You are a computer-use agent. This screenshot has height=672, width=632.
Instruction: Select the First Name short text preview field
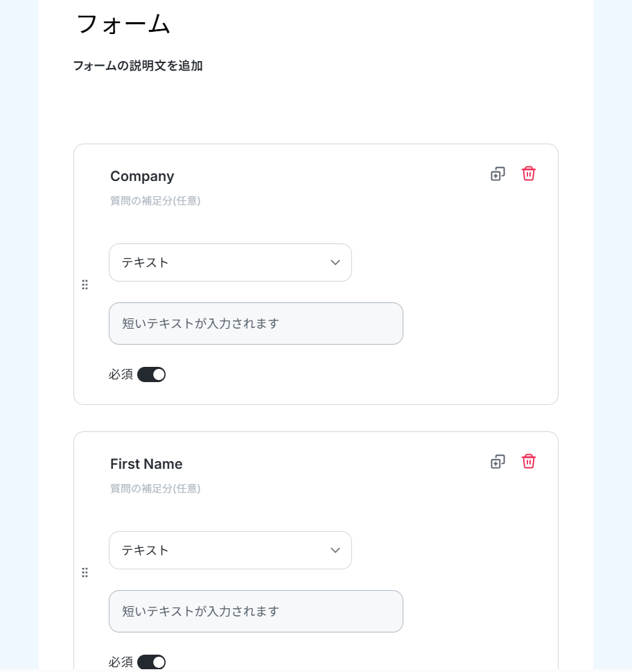coord(256,612)
